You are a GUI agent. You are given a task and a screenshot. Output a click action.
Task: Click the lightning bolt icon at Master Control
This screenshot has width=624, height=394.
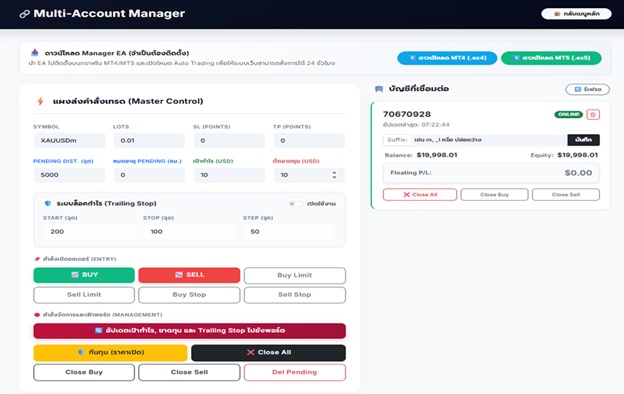click(40, 101)
